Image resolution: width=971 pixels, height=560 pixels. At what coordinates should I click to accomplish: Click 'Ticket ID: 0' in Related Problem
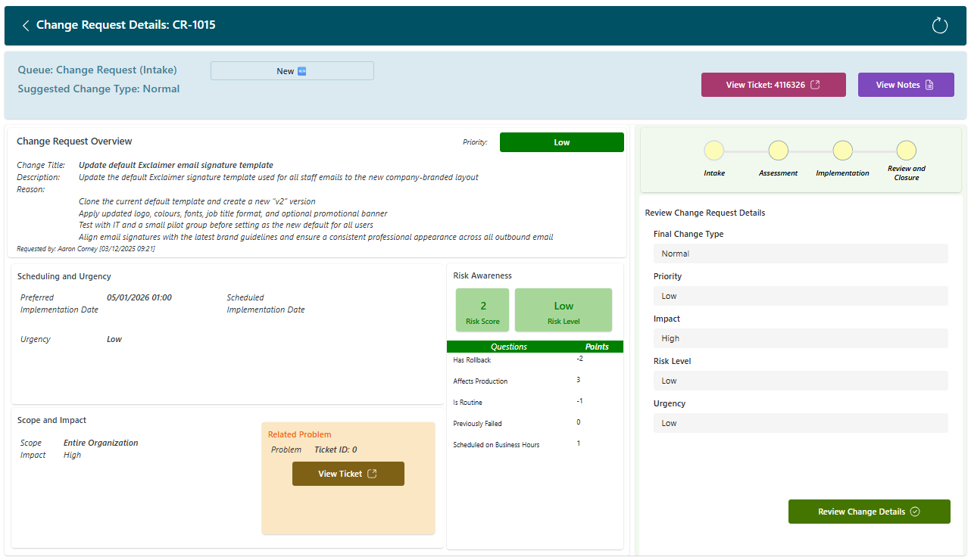(x=336, y=450)
